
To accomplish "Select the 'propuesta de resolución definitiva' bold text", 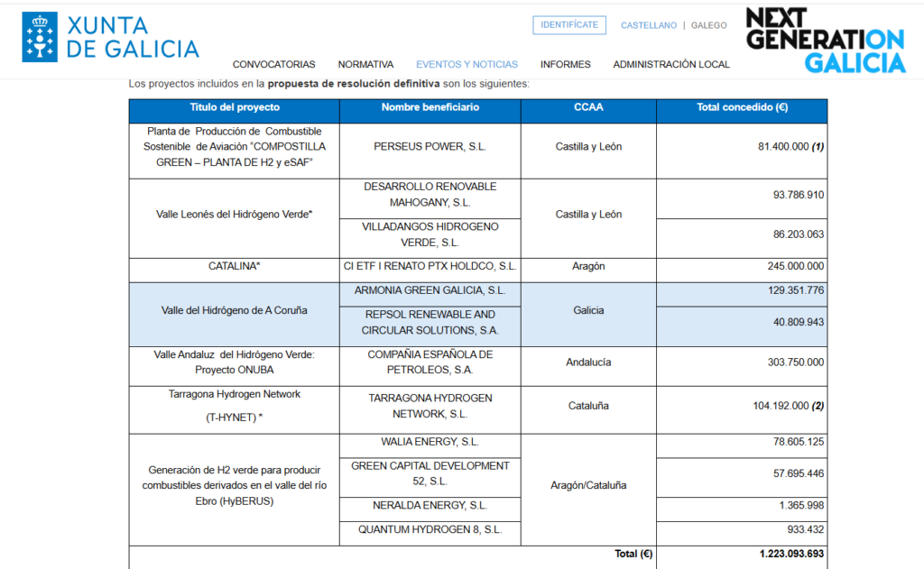I will tap(354, 84).
